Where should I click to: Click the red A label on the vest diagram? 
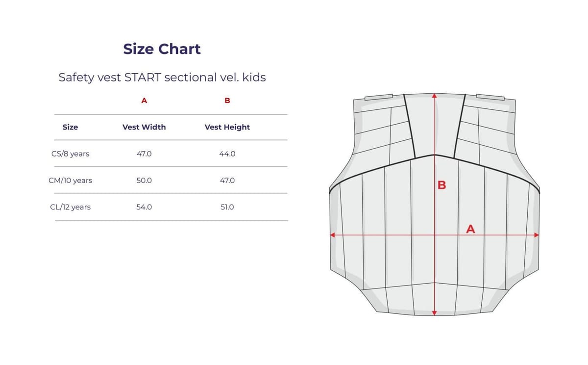click(x=470, y=229)
